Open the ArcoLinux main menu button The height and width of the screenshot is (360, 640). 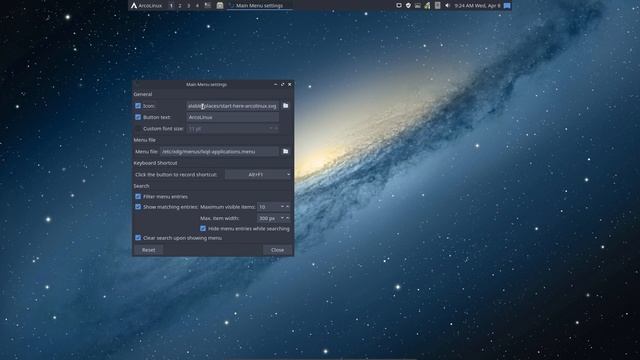tap(146, 5)
